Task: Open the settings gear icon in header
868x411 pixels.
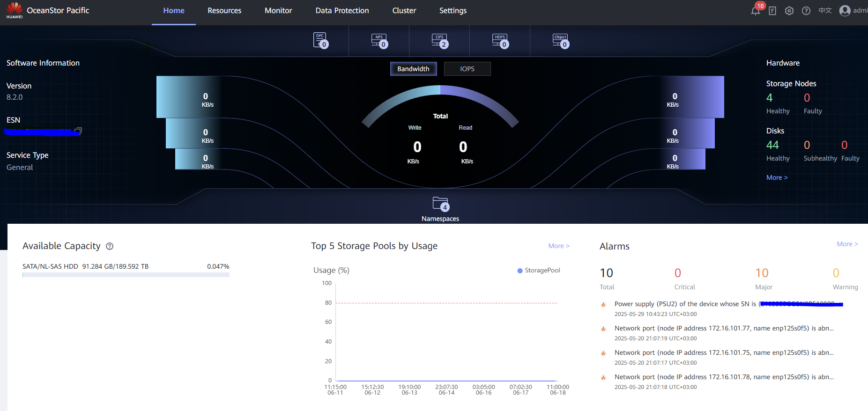Action: (x=789, y=11)
